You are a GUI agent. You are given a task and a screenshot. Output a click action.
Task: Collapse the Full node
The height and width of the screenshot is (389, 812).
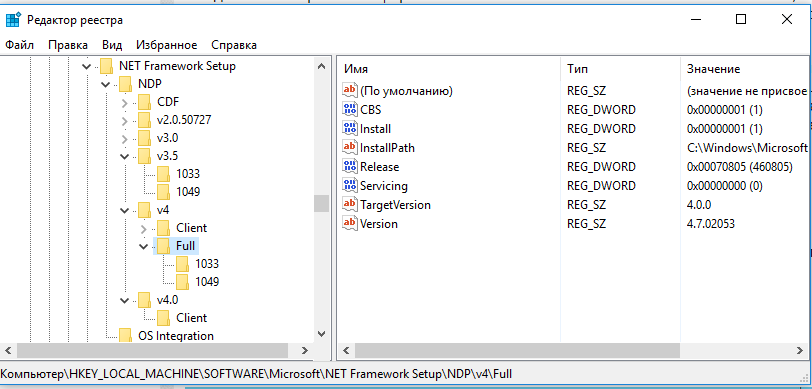(x=143, y=247)
